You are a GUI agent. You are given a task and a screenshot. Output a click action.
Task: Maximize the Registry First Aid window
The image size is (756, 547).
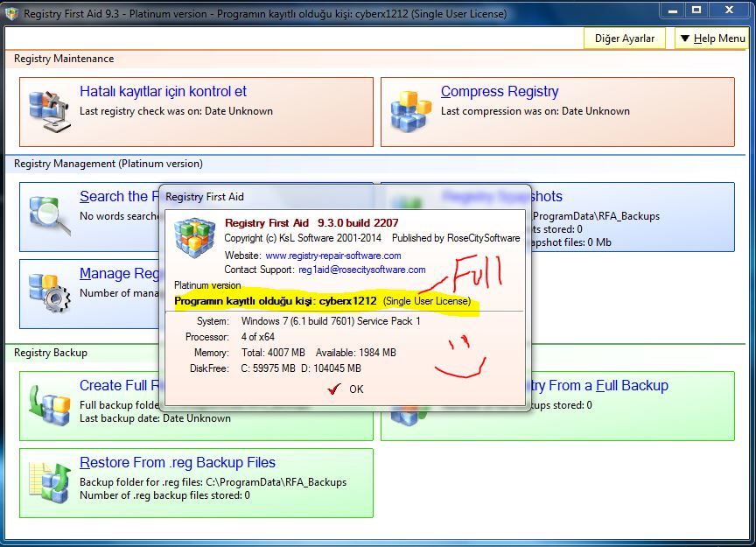pyautogui.click(x=696, y=11)
